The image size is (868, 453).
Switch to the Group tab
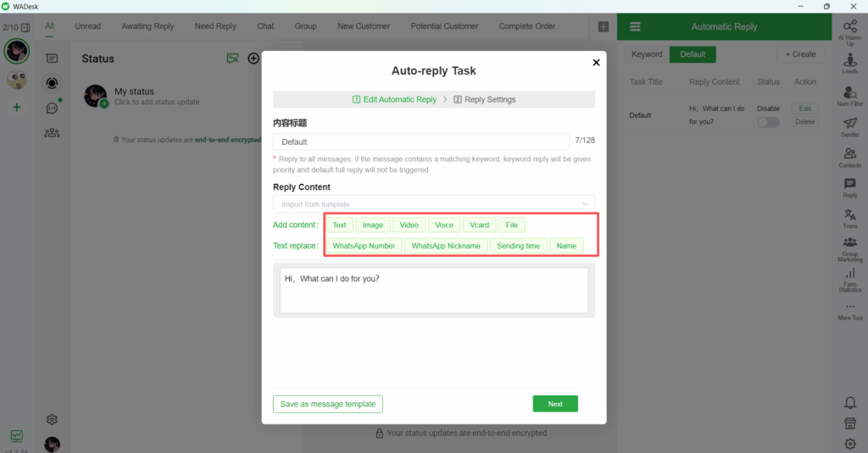click(305, 26)
